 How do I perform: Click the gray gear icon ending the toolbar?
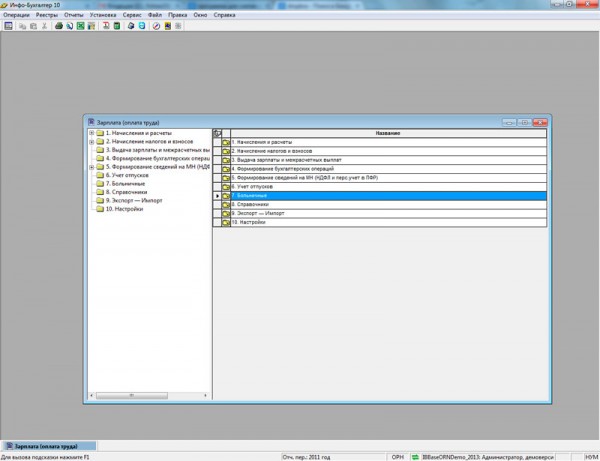pyautogui.click(x=178, y=25)
